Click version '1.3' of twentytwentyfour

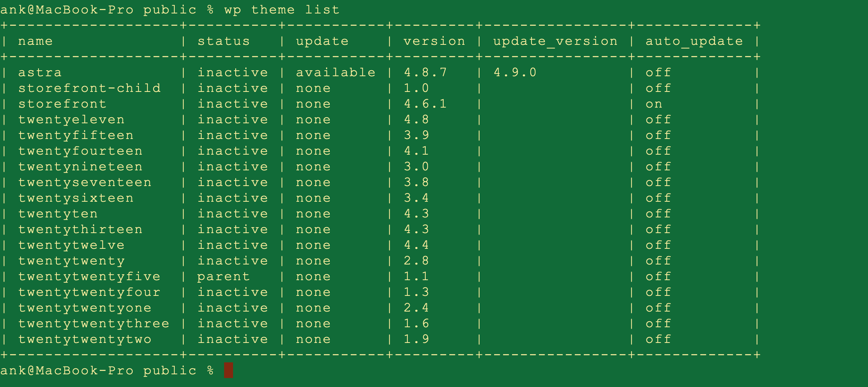416,292
